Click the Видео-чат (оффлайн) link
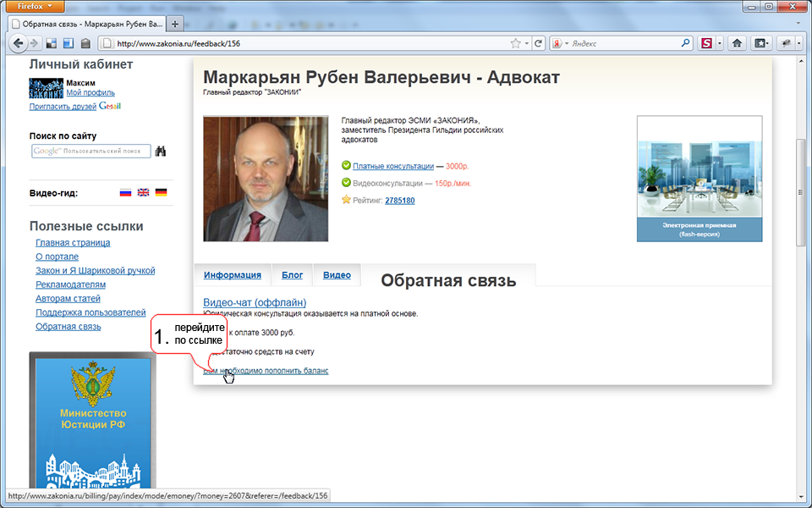Viewport: 812px width, 508px height. tap(255, 302)
